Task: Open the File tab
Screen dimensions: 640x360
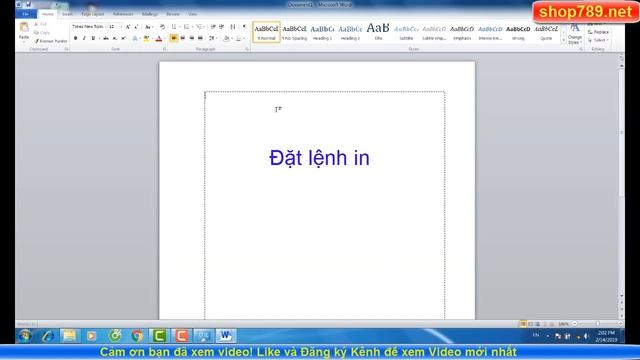Action: pyautogui.click(x=26, y=14)
